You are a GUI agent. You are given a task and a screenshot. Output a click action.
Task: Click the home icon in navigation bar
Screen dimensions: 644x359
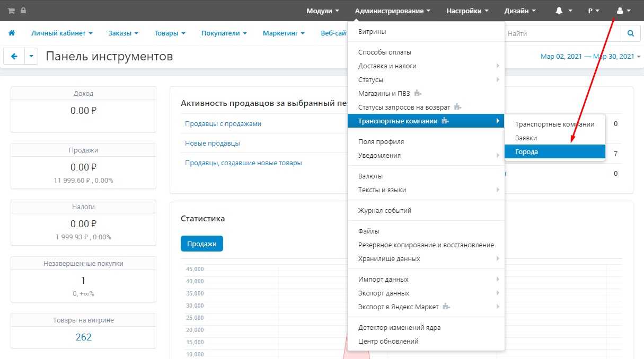click(x=11, y=33)
